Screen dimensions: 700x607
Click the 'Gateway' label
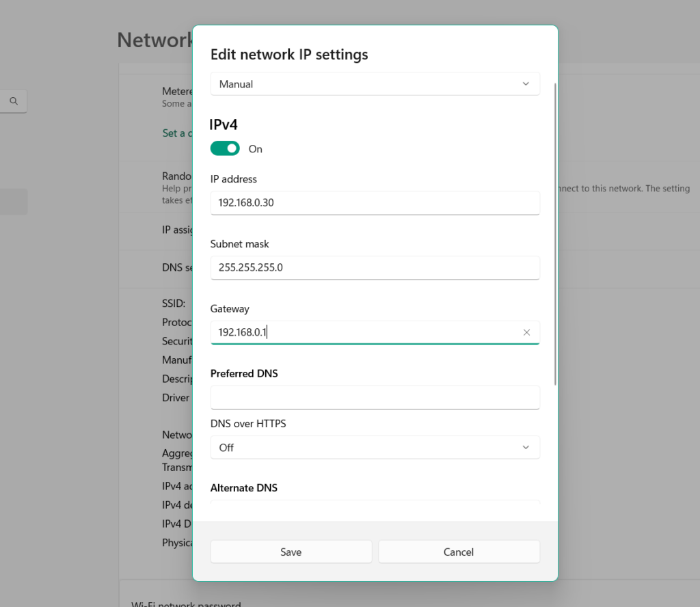(x=230, y=309)
